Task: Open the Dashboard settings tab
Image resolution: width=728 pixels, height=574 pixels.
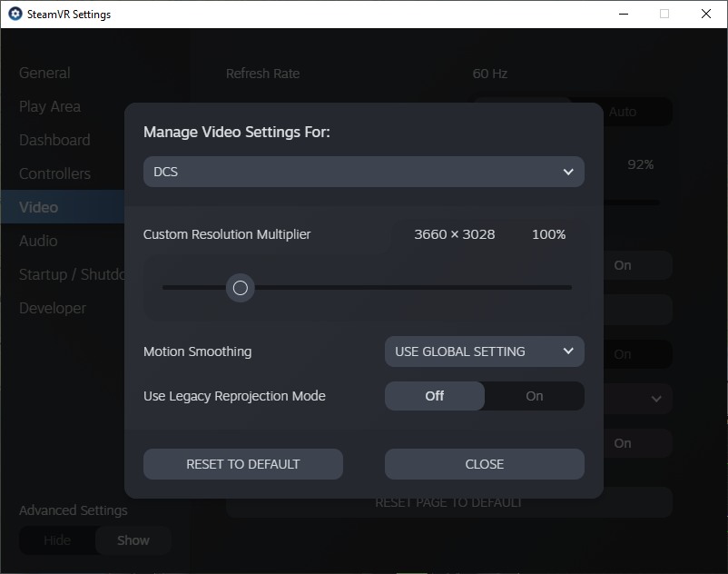Action: (x=54, y=140)
